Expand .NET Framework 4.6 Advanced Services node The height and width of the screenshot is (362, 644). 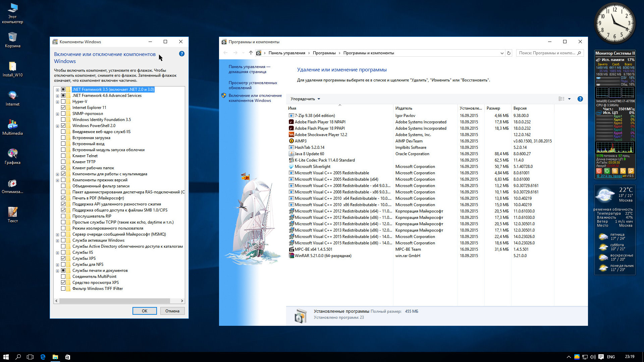57,96
